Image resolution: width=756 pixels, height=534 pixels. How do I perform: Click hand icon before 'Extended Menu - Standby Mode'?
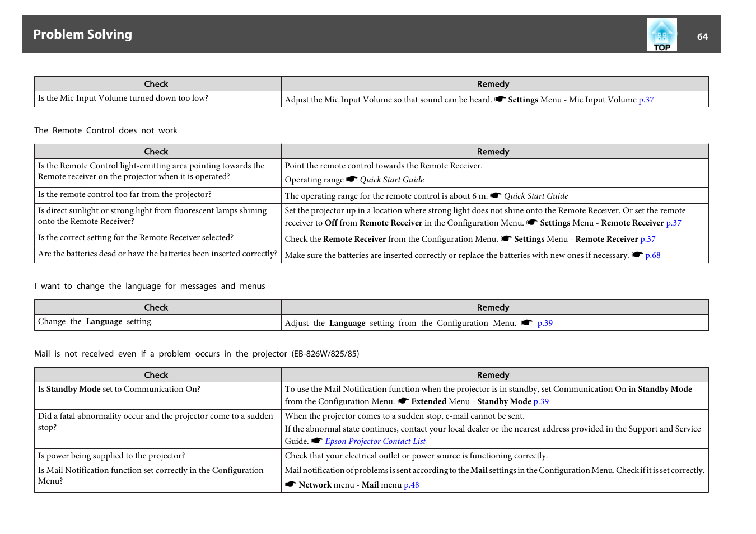(403, 401)
